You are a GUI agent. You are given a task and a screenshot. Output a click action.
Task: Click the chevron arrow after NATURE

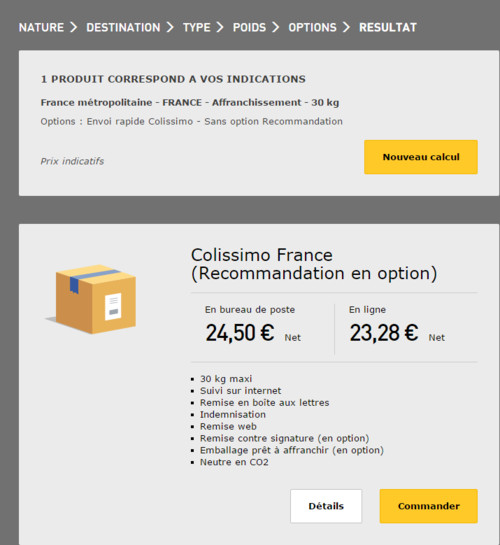tap(73, 27)
